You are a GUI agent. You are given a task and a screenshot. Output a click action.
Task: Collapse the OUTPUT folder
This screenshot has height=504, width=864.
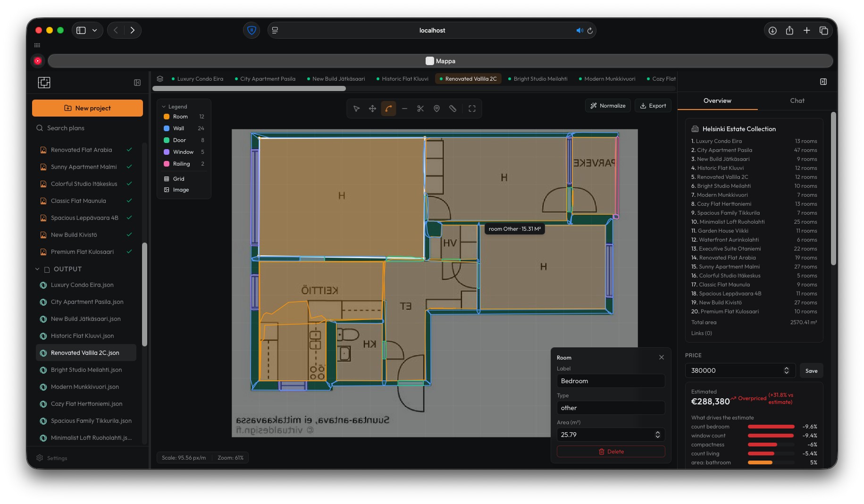pyautogui.click(x=37, y=269)
